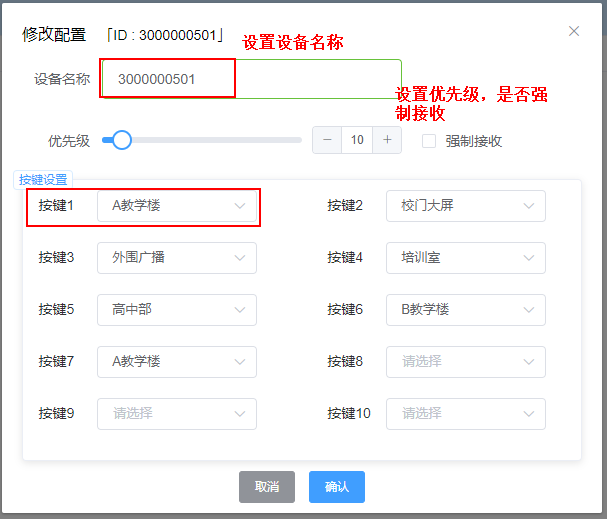Expand 按键3 dropdown showing 外围广播
607x519 pixels.
pyautogui.click(x=176, y=258)
